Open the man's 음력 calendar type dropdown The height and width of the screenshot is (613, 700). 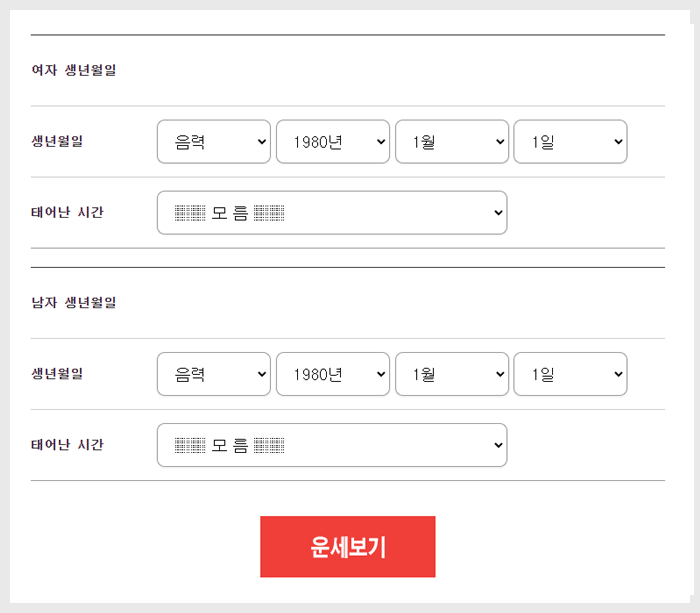tap(214, 374)
